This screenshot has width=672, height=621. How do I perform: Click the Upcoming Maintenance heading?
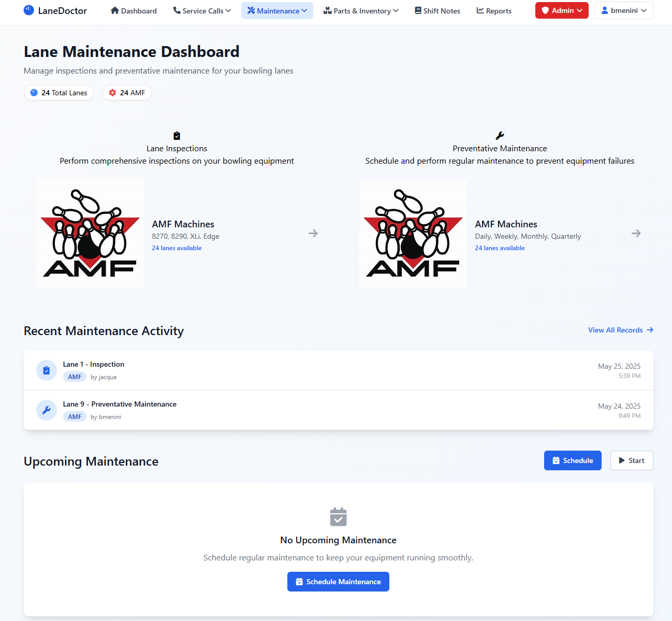(x=91, y=461)
